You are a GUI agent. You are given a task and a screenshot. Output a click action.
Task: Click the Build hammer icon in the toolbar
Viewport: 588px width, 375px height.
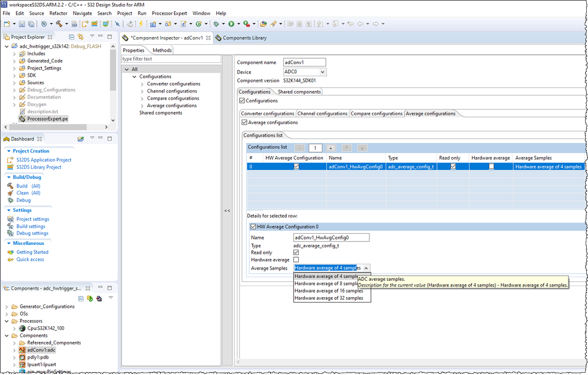[60, 24]
